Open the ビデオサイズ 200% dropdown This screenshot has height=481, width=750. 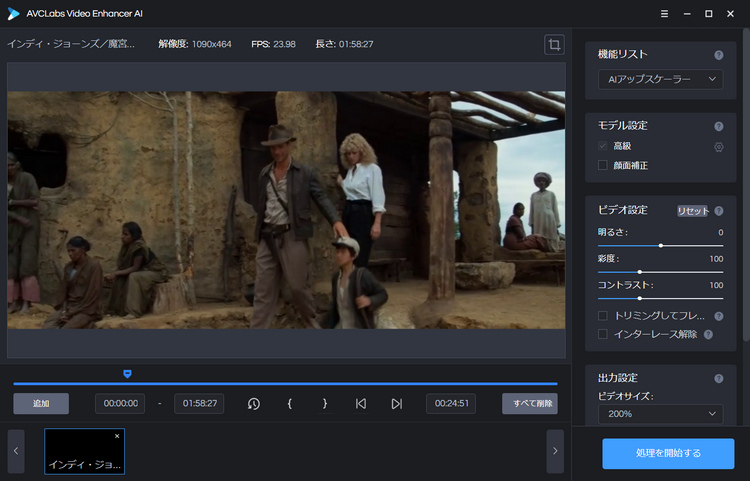661,414
